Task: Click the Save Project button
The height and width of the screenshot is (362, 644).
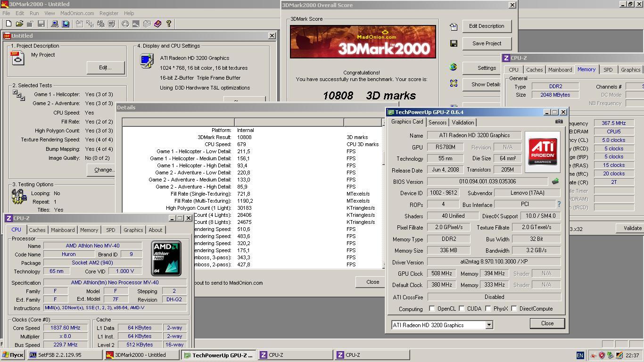Action: pos(487,43)
